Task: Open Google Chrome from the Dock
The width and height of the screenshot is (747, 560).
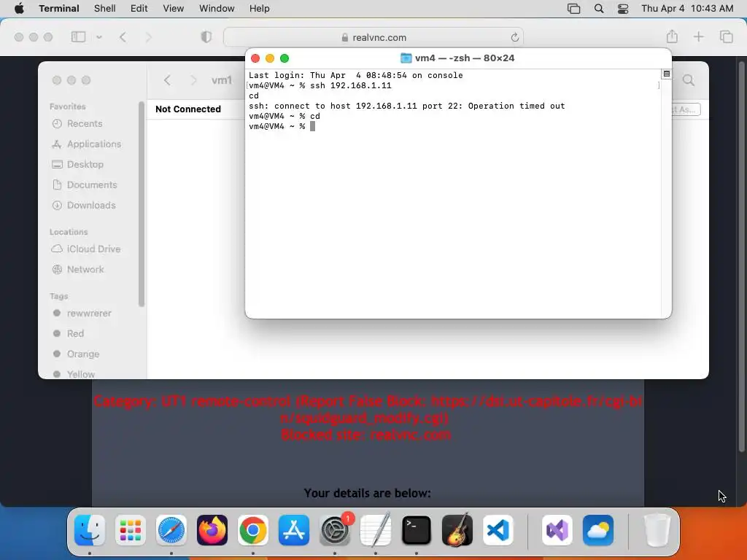Action: click(253, 530)
